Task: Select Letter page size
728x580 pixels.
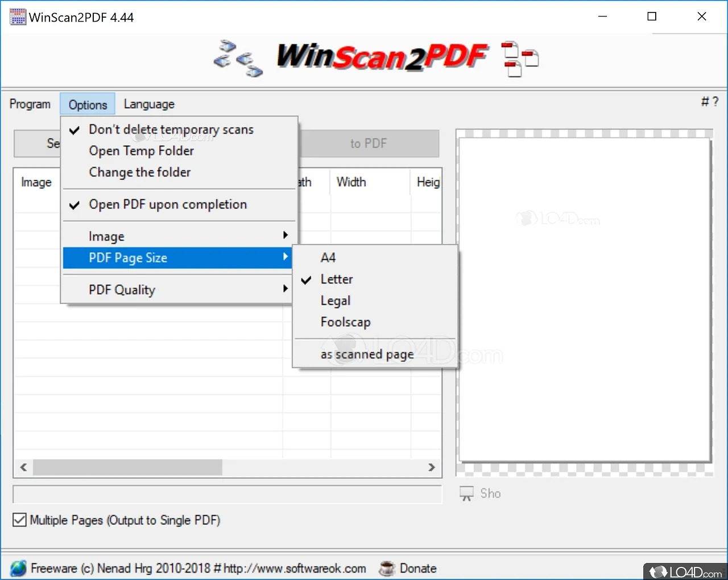Action: 375,279
